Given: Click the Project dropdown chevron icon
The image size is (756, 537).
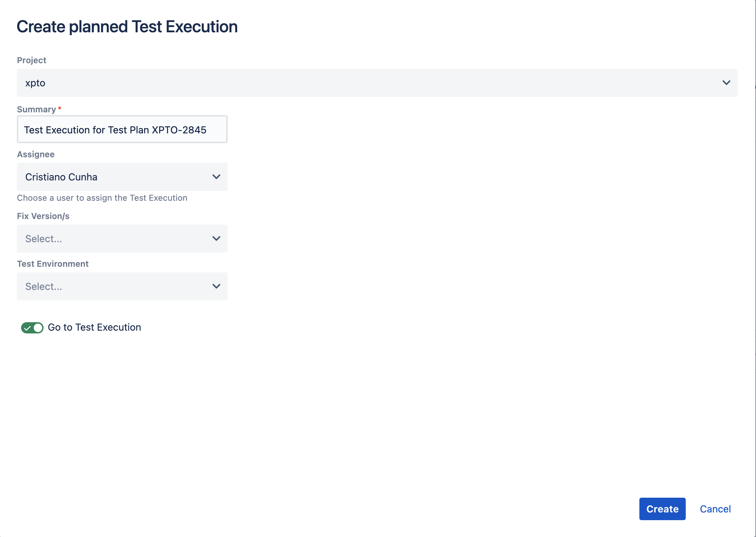Looking at the screenshot, I should pyautogui.click(x=726, y=83).
